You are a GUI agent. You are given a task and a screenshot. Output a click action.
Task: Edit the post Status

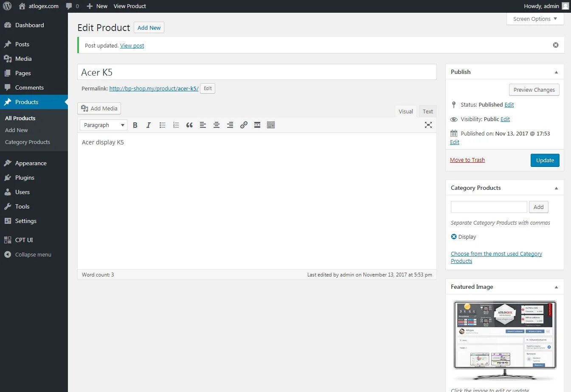click(509, 104)
